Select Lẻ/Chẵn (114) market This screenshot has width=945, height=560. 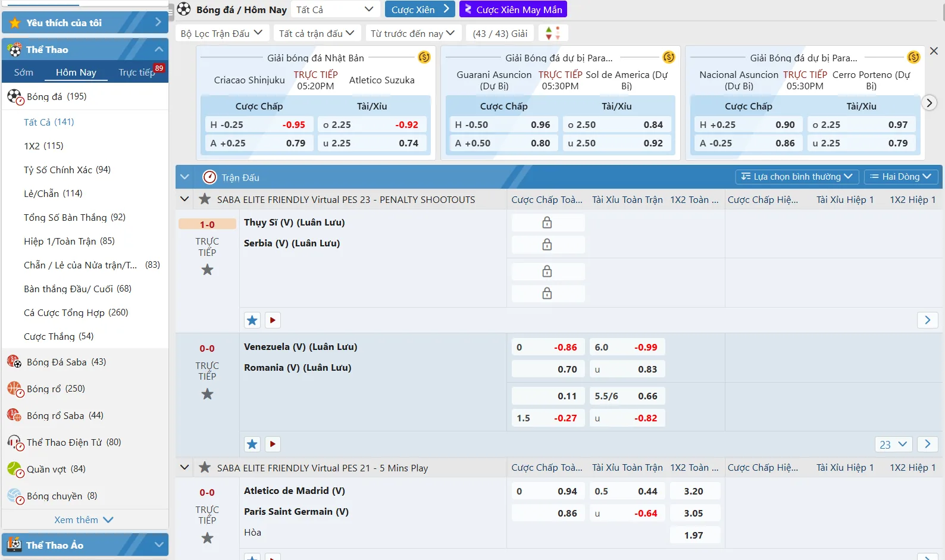53,193
